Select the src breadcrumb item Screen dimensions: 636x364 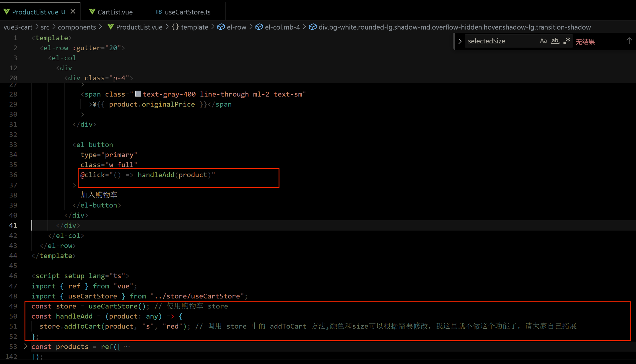coord(45,27)
